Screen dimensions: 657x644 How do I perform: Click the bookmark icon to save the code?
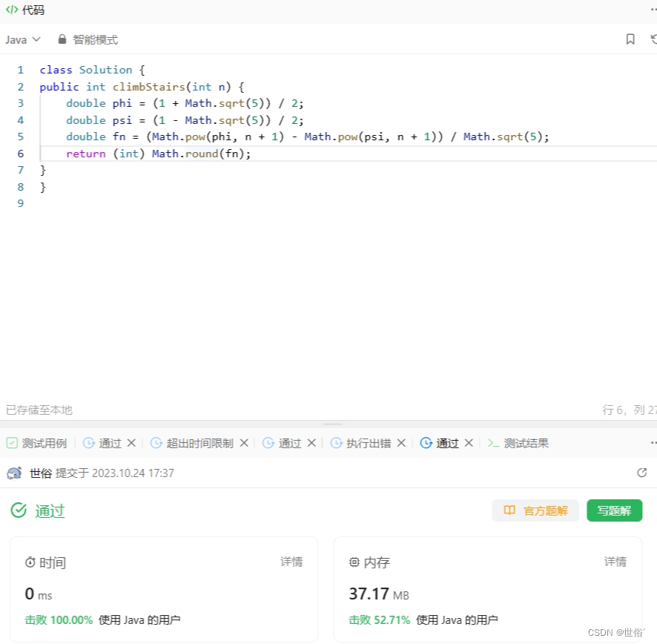tap(630, 39)
